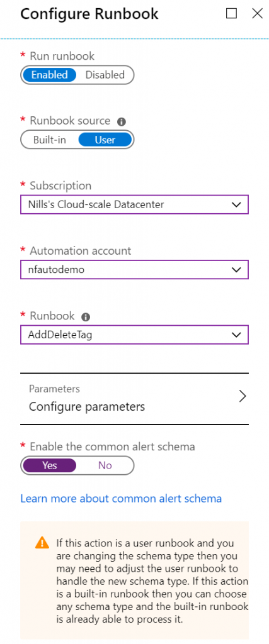Click the Configure parameters right chevron
Viewport: 269px width, 644px height.
tap(243, 396)
